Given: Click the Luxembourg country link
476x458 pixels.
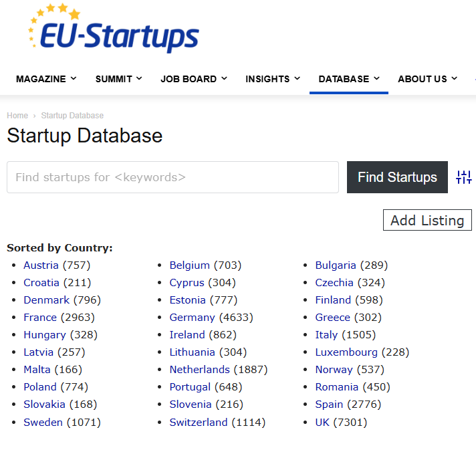Looking at the screenshot, I should pos(346,352).
